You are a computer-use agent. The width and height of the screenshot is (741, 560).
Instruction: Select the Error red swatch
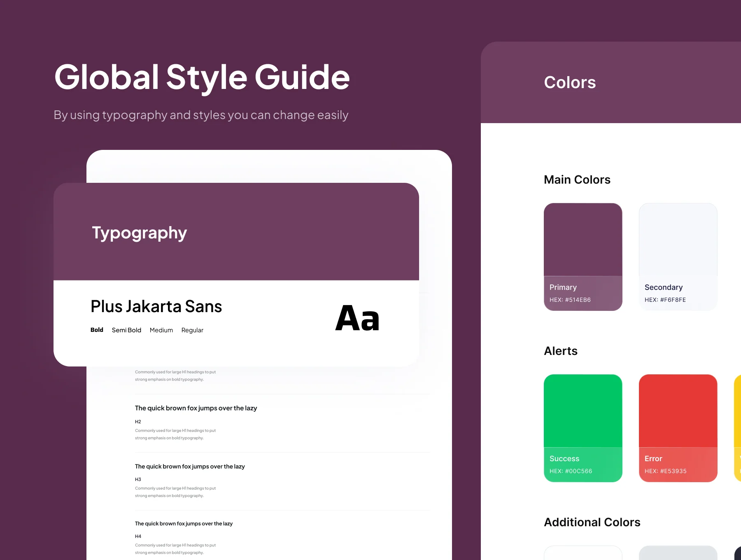(x=678, y=428)
